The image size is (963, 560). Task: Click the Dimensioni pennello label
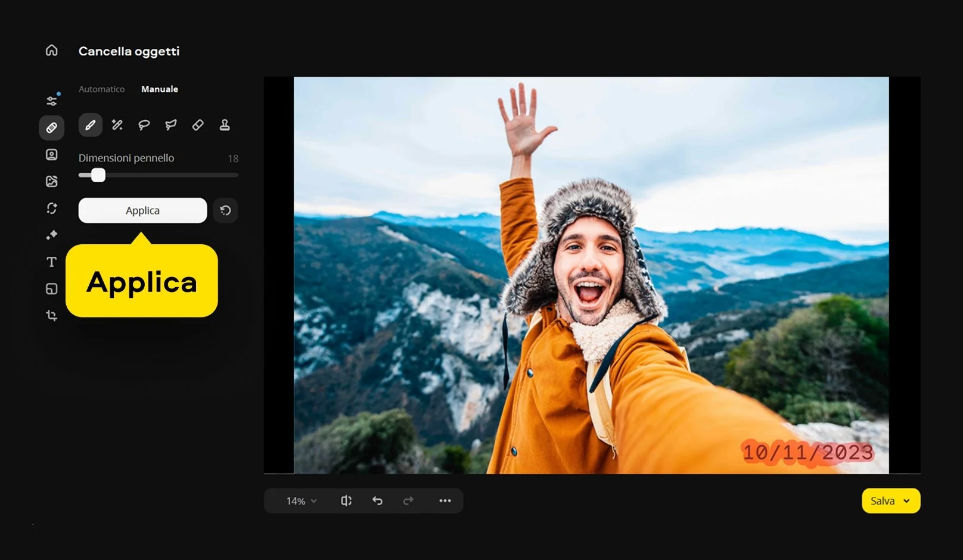pos(126,158)
